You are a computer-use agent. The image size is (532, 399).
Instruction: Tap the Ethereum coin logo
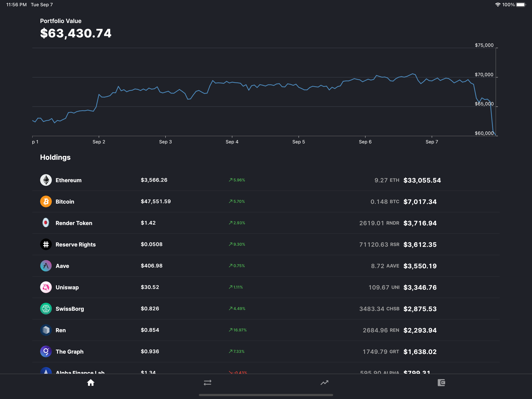pos(46,180)
